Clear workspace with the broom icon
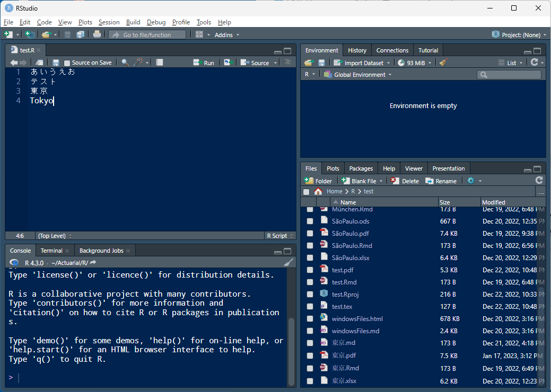 pyautogui.click(x=443, y=63)
